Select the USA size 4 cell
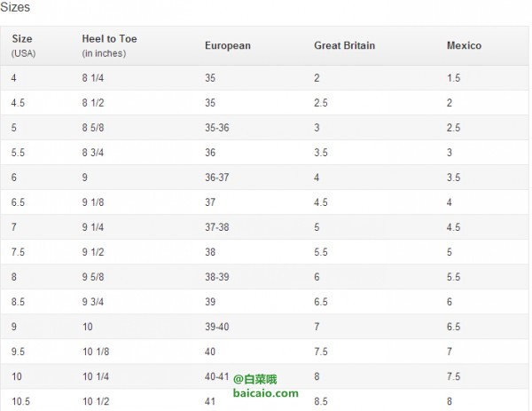Image resolution: width=532 pixels, height=411 pixels. pos(13,78)
